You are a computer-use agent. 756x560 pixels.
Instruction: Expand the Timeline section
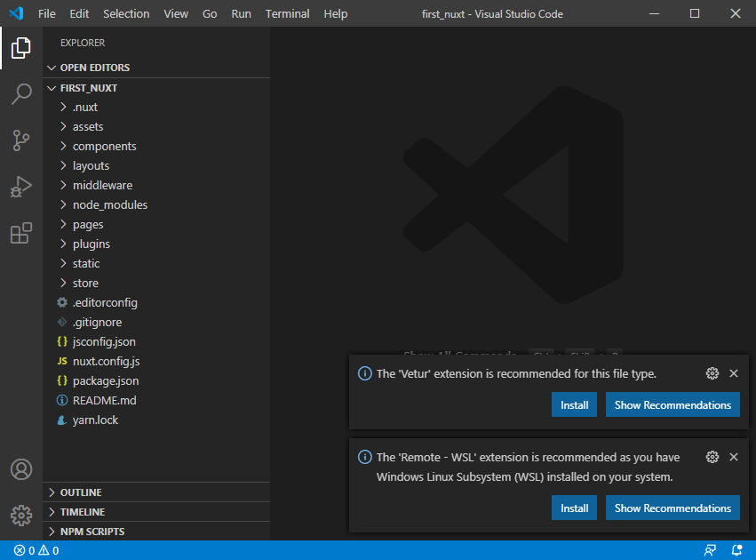[52, 512]
